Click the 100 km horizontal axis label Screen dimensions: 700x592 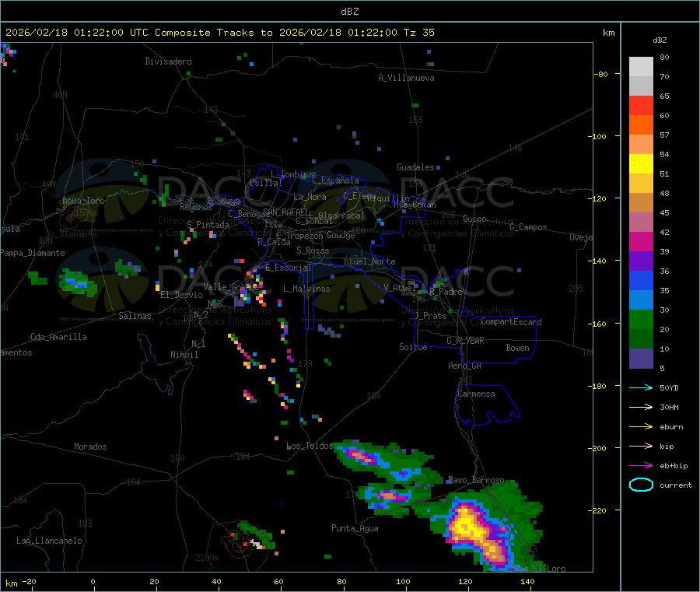tap(403, 581)
